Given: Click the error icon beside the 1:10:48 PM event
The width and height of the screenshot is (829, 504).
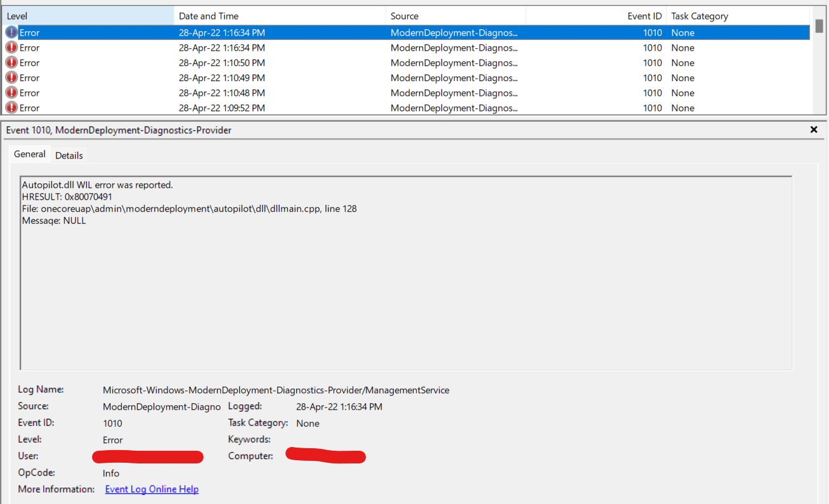Looking at the screenshot, I should pos(11,93).
